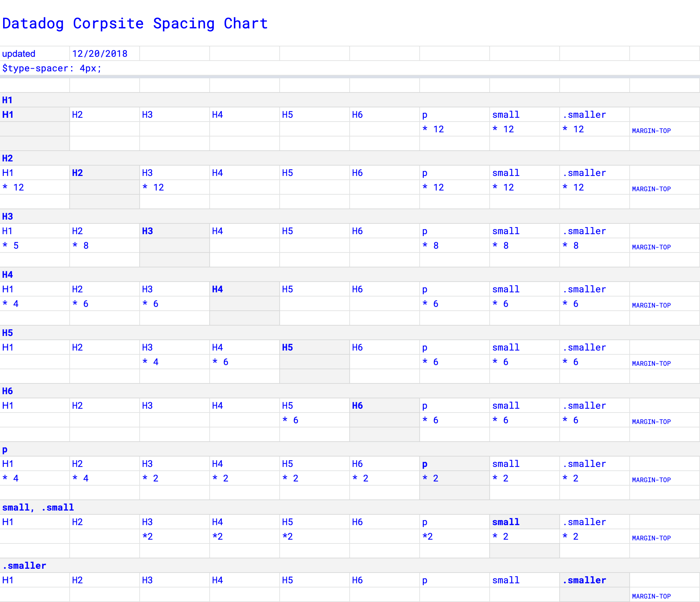Click '* 12' under H1 in H2 section
Screen dimensions: 700x602
pyautogui.click(x=35, y=187)
